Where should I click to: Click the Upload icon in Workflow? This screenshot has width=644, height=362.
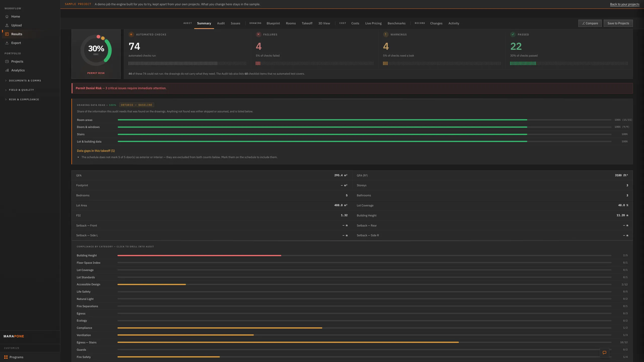(7, 25)
